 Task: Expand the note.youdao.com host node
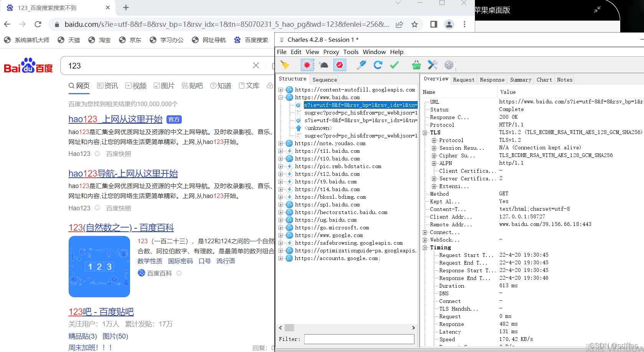(281, 143)
